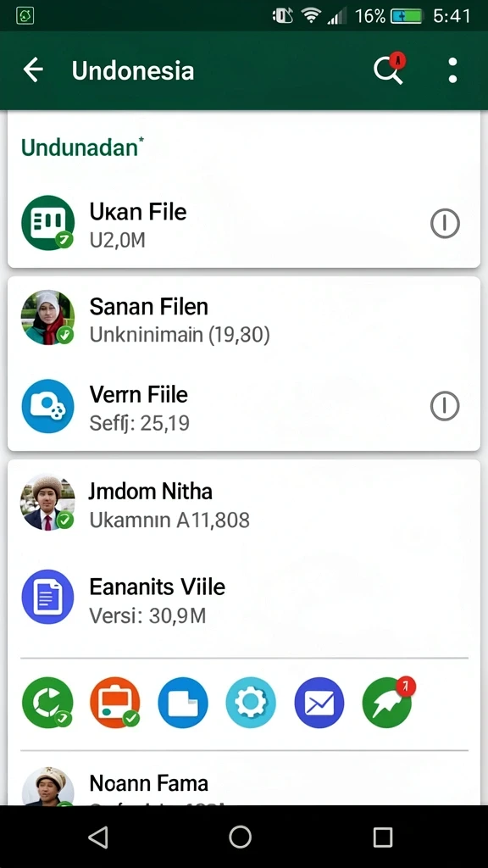
Task: Tap the orange briefcase icon
Action: click(x=115, y=703)
